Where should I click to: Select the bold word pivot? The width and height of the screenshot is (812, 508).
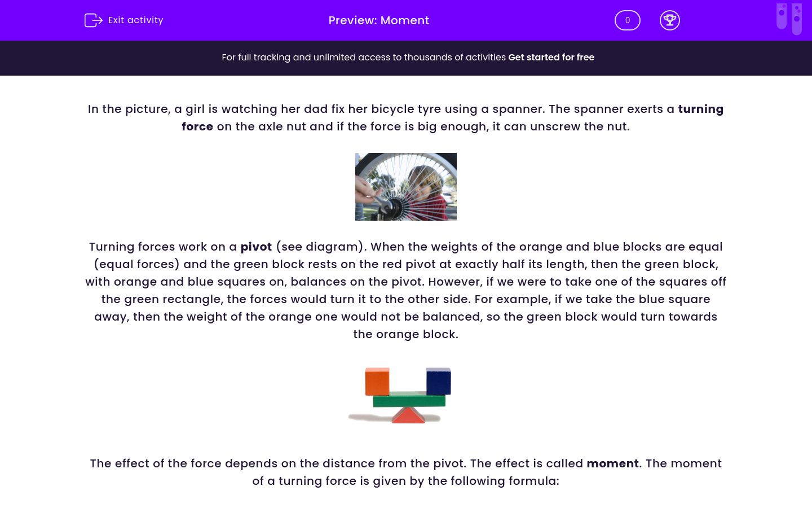click(x=255, y=247)
